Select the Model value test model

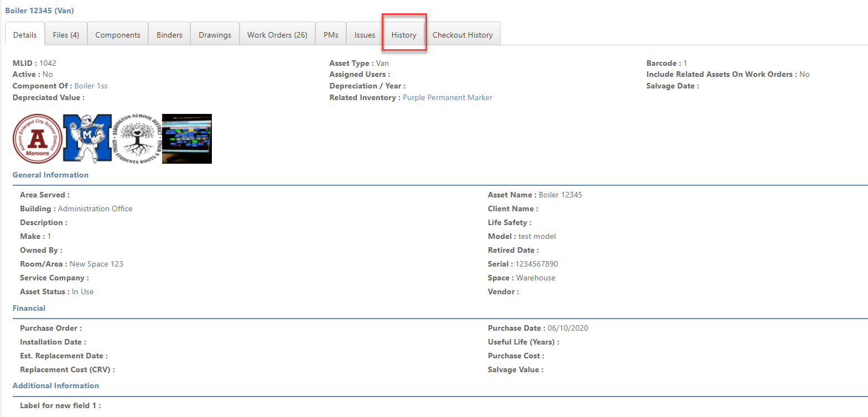pyautogui.click(x=537, y=236)
